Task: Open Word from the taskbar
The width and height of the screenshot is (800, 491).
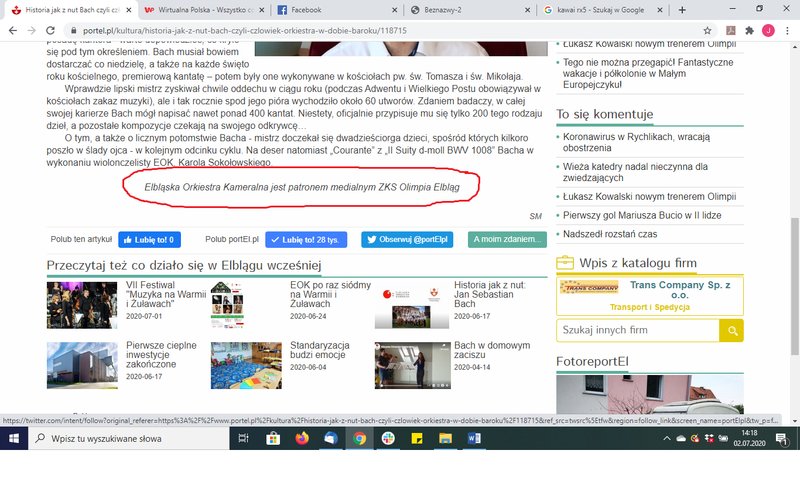Action: point(474,438)
